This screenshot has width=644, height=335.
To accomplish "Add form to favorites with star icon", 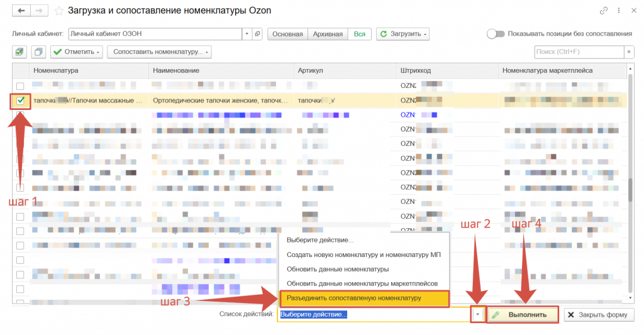I will coord(59,11).
